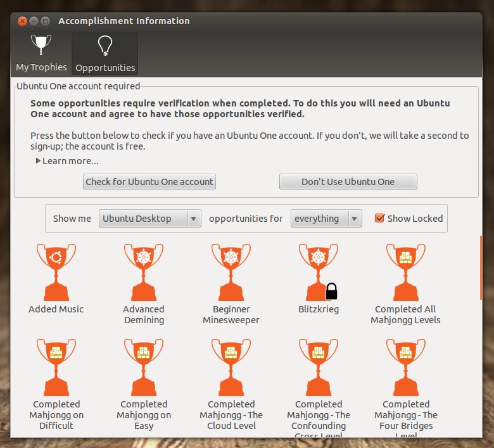Uncheck the Show Locked checkbox
The image size is (494, 448).
(379, 218)
